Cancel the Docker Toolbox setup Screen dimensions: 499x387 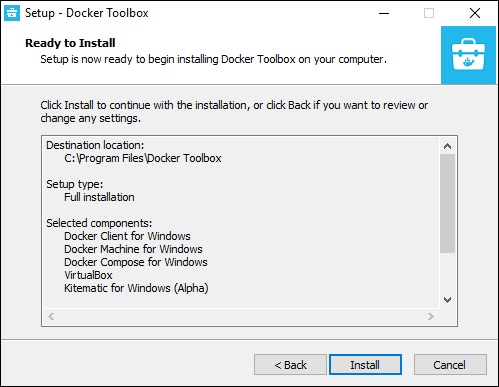point(450,365)
